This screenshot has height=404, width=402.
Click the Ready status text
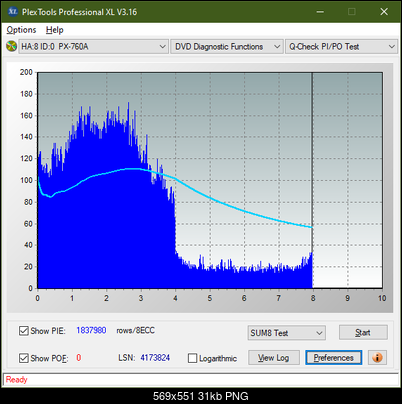click(x=16, y=379)
